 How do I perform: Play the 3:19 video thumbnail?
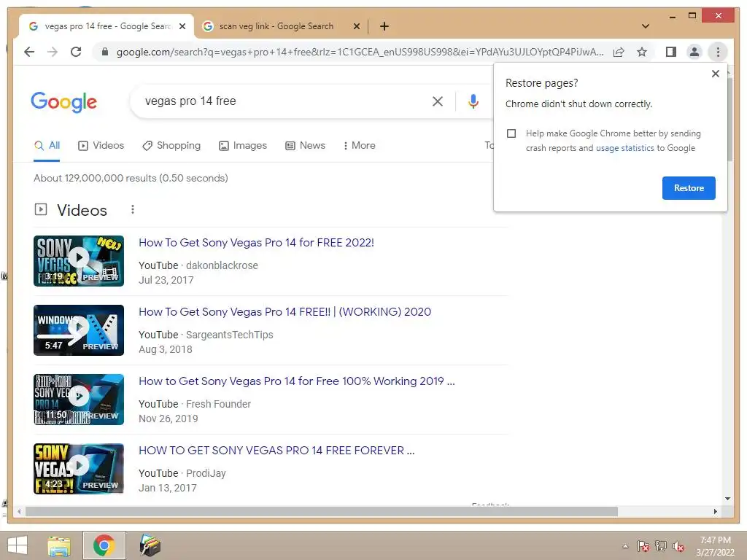click(79, 261)
